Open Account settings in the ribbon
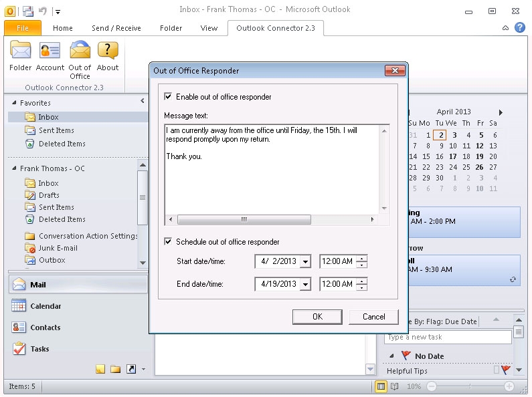This screenshot has height=397, width=532. pos(50,56)
